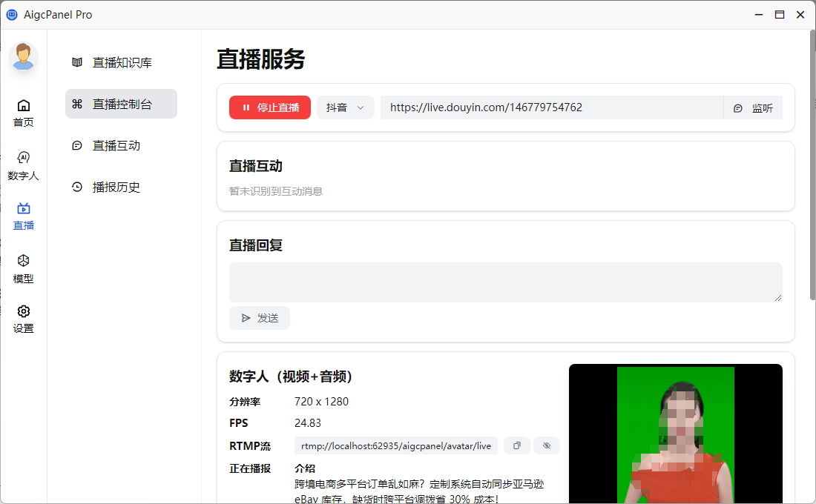Click the digital human video preview
This screenshot has height=504, width=816.
point(676,434)
